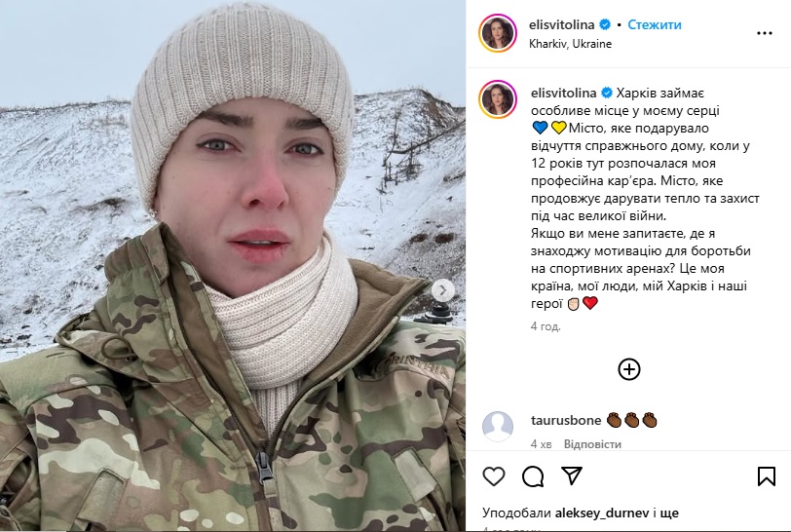Click the elisvitolina username in the header
The height and width of the screenshot is (532, 791).
coord(561,24)
